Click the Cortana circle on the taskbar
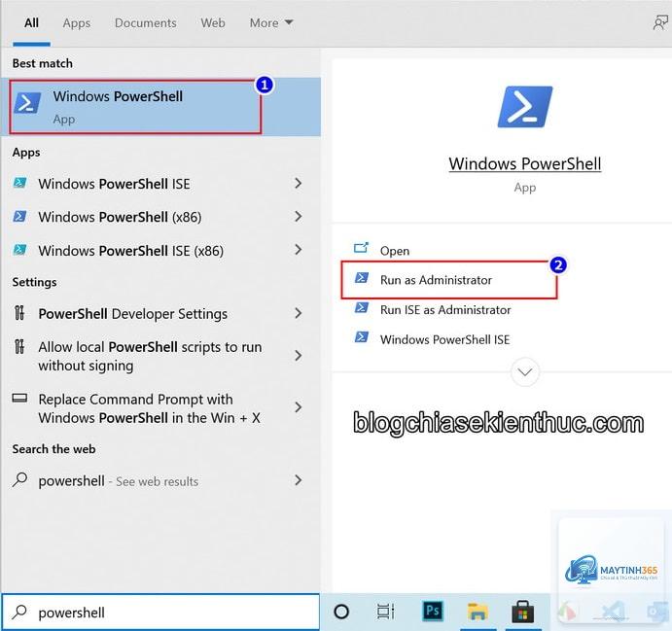 [x=341, y=612]
